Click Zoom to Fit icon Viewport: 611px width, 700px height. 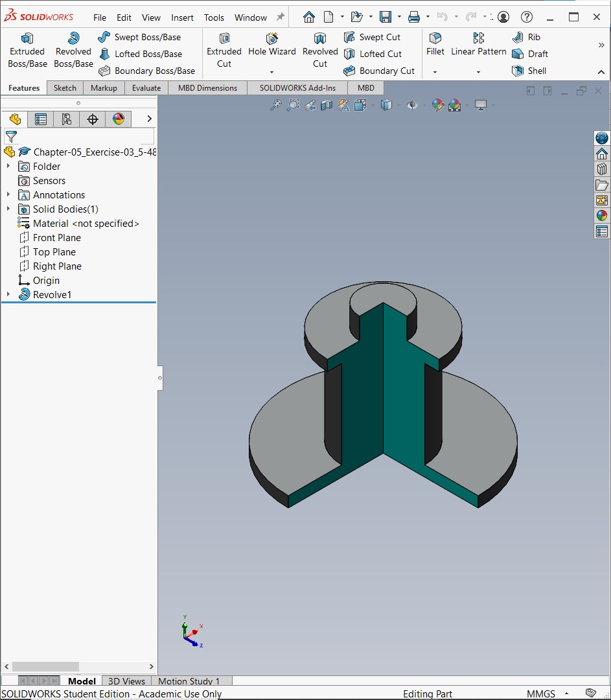(276, 106)
